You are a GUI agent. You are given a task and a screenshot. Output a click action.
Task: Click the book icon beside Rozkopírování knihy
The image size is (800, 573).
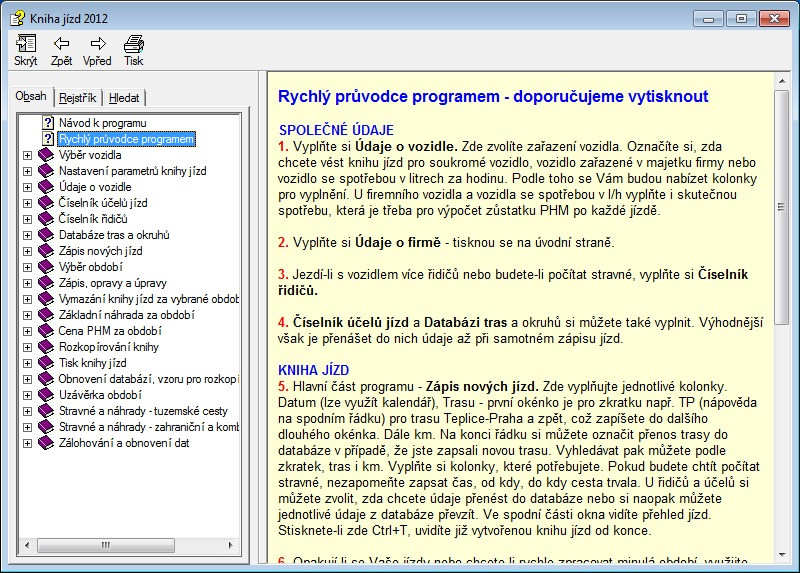[x=46, y=347]
